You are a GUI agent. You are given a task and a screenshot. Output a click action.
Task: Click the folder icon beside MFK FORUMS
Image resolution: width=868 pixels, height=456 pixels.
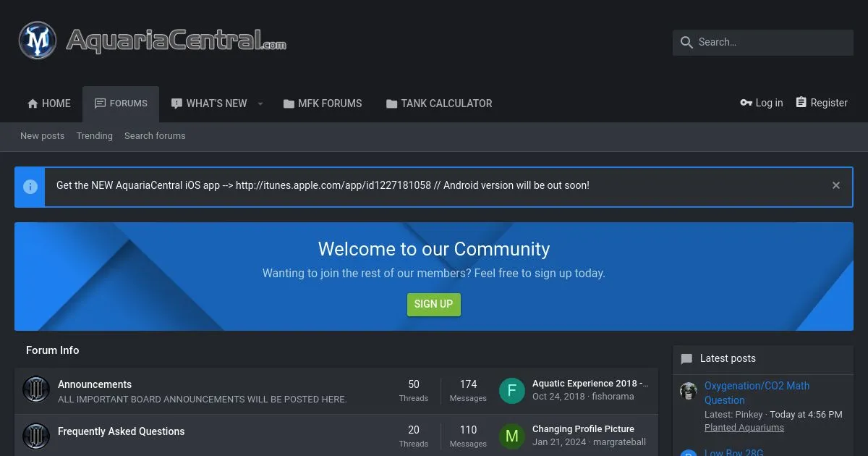(289, 104)
